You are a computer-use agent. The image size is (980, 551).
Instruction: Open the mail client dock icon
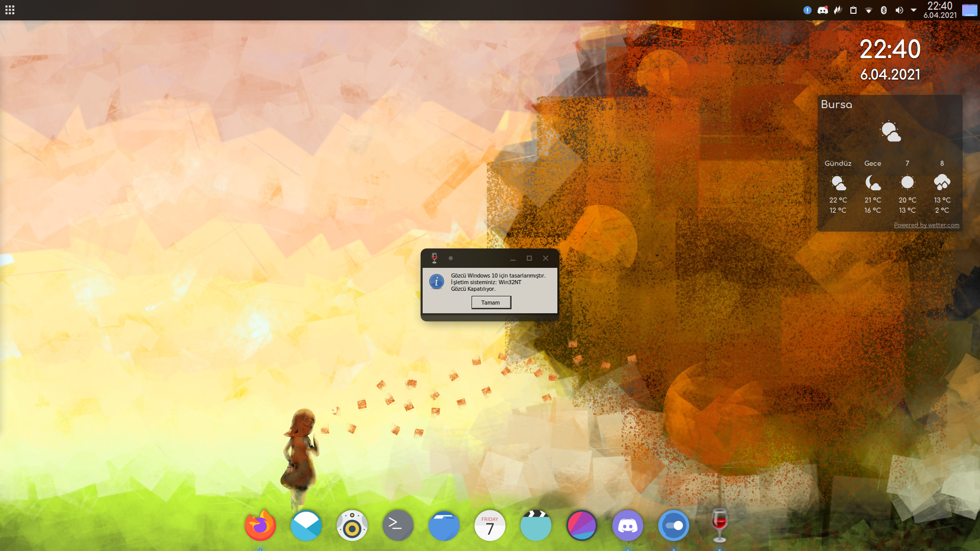pyautogui.click(x=306, y=525)
